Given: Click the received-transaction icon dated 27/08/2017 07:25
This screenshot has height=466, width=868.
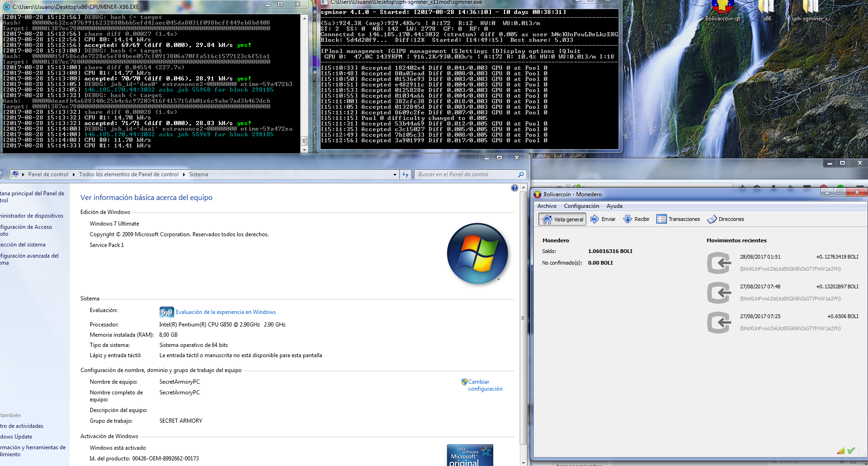Looking at the screenshot, I should click(719, 322).
